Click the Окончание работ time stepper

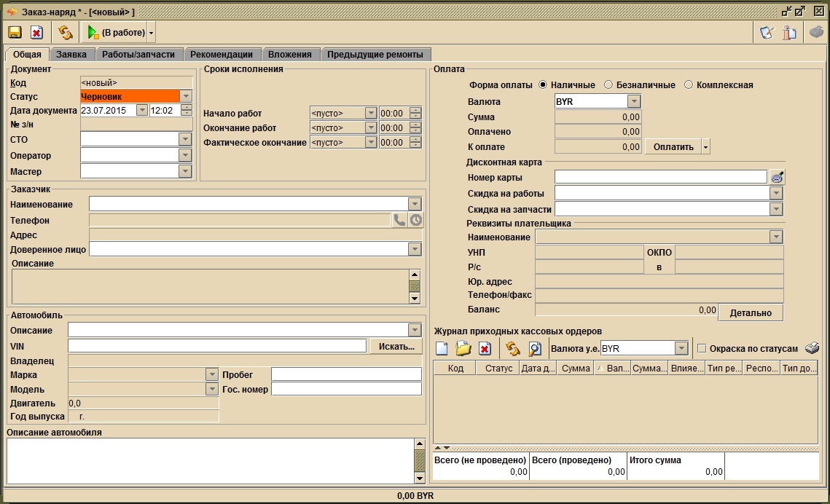415,127
